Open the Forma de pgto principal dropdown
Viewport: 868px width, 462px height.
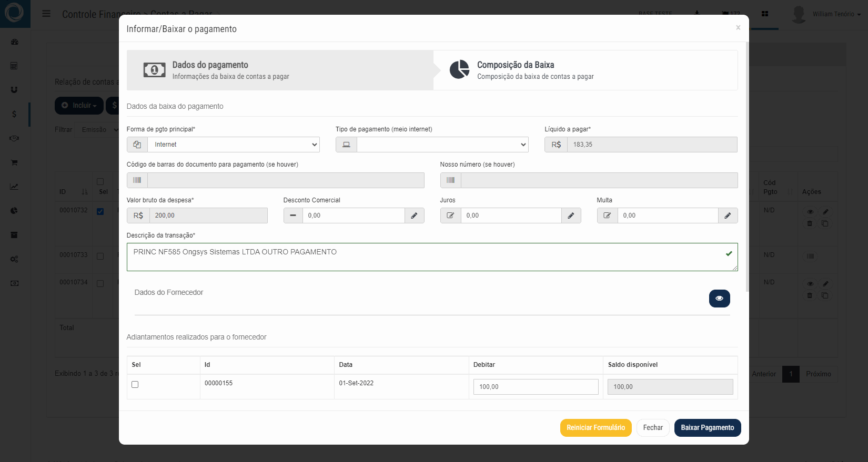234,145
